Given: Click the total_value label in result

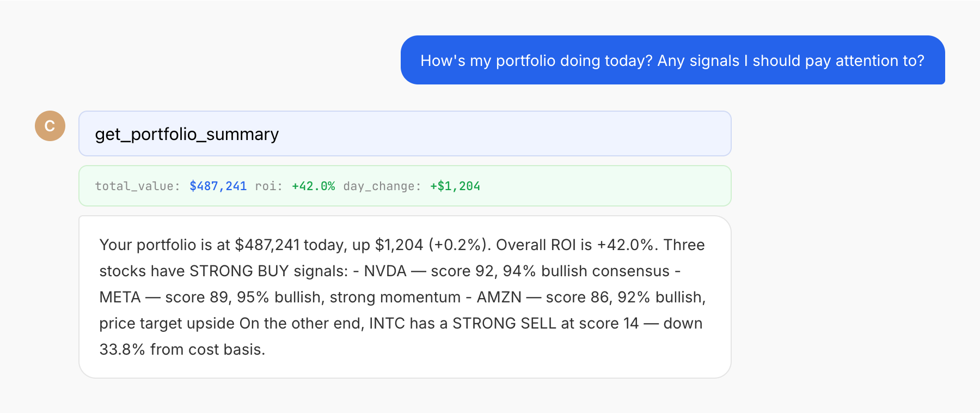Looking at the screenshot, I should [x=137, y=186].
